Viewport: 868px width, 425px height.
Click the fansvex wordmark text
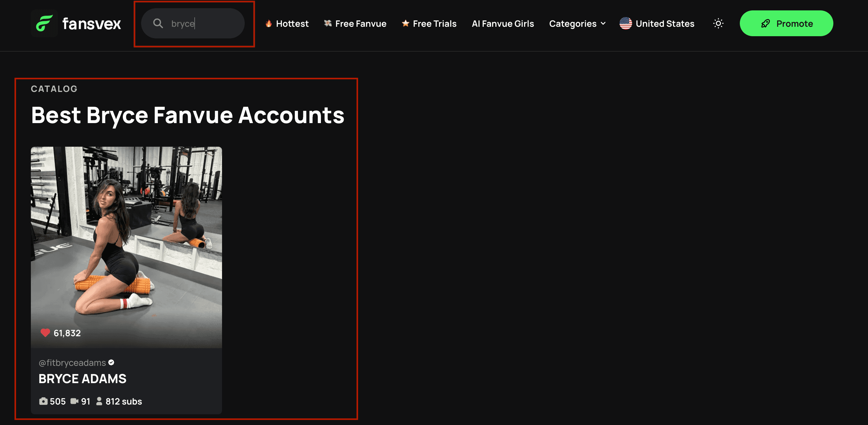pos(92,24)
